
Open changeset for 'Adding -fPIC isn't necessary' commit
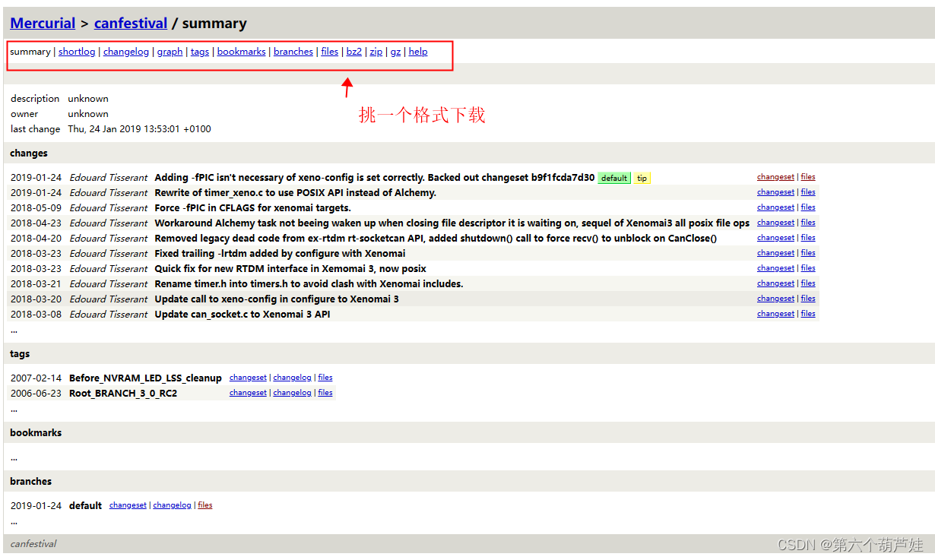coord(775,177)
